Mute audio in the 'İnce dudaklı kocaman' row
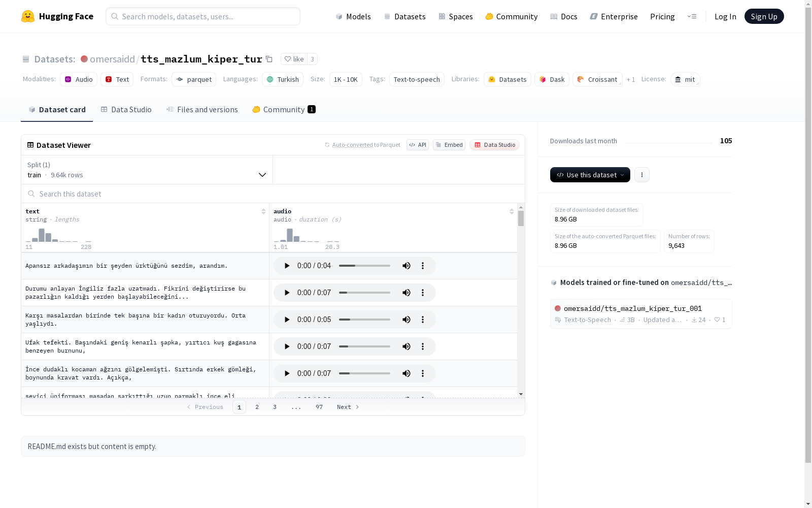Screen dimensions: 812x508 click(x=407, y=373)
